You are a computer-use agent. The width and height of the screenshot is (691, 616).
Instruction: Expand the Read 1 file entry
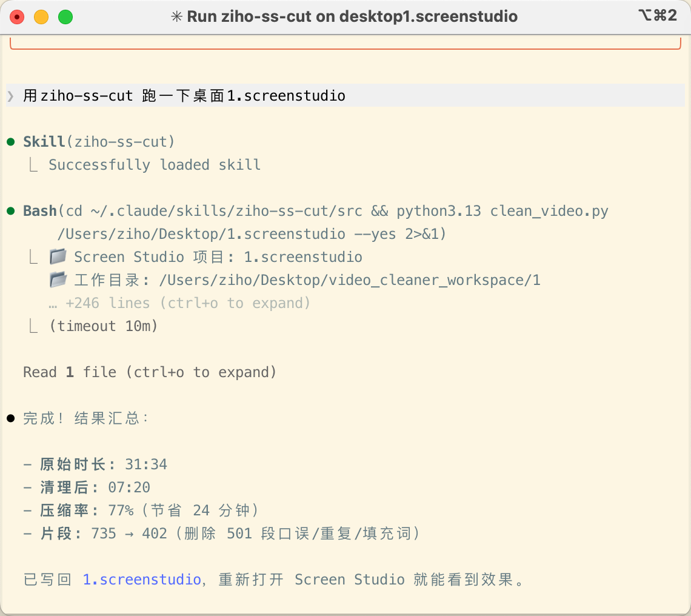pos(150,372)
